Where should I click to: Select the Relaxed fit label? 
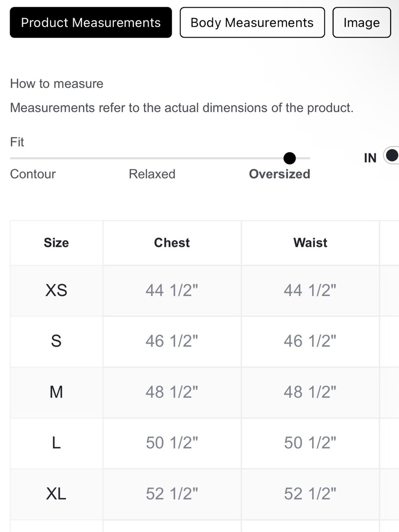(x=152, y=174)
